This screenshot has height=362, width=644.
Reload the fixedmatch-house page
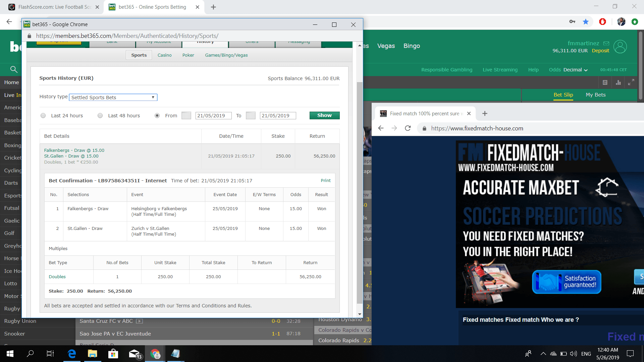(x=408, y=128)
